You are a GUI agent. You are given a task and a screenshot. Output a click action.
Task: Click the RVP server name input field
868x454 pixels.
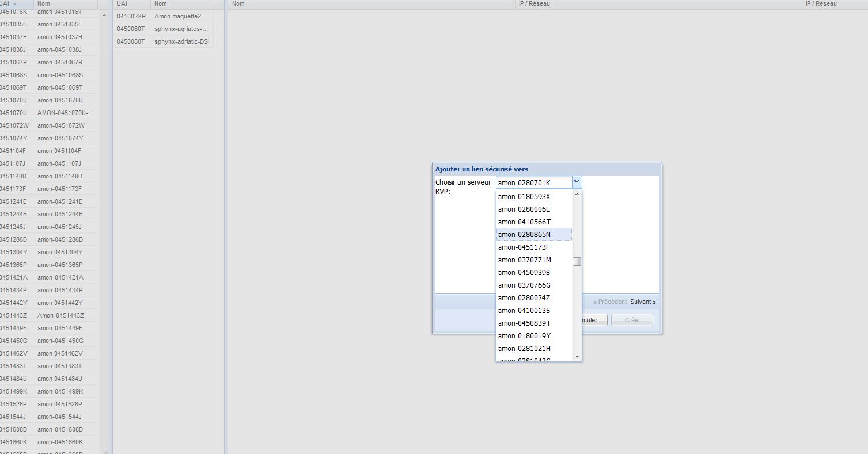pyautogui.click(x=533, y=182)
